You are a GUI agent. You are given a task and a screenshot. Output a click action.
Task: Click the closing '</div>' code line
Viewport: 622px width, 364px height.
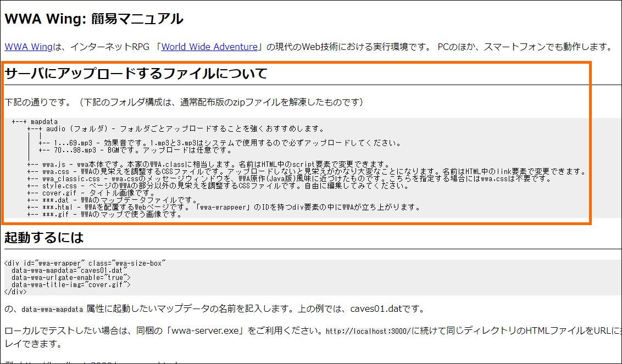tap(15, 292)
